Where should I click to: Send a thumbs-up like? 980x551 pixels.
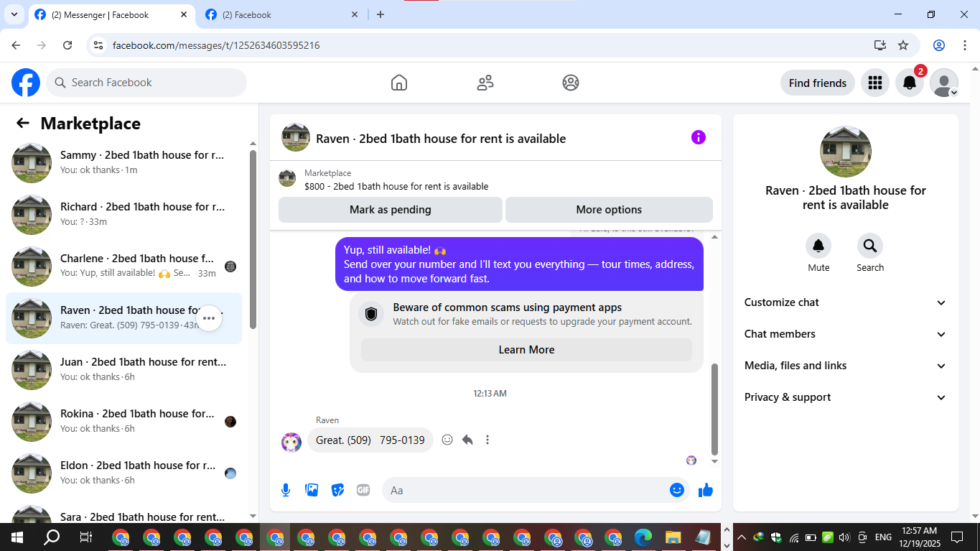[706, 490]
